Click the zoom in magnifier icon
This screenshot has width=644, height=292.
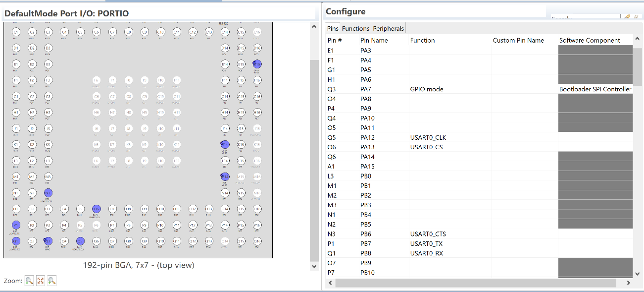coord(51,281)
